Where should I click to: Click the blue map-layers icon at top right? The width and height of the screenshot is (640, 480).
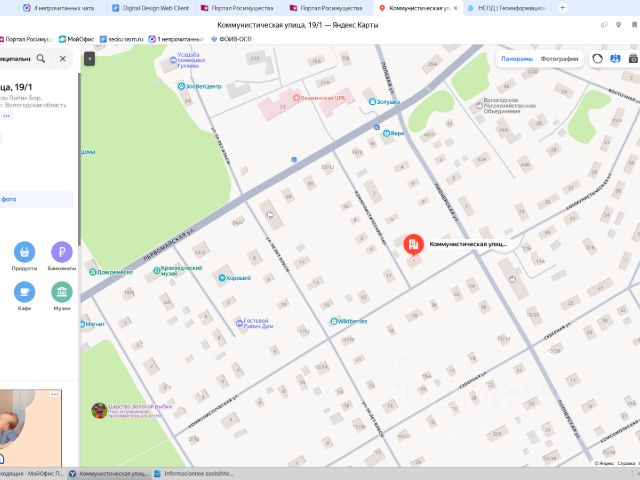[615, 58]
